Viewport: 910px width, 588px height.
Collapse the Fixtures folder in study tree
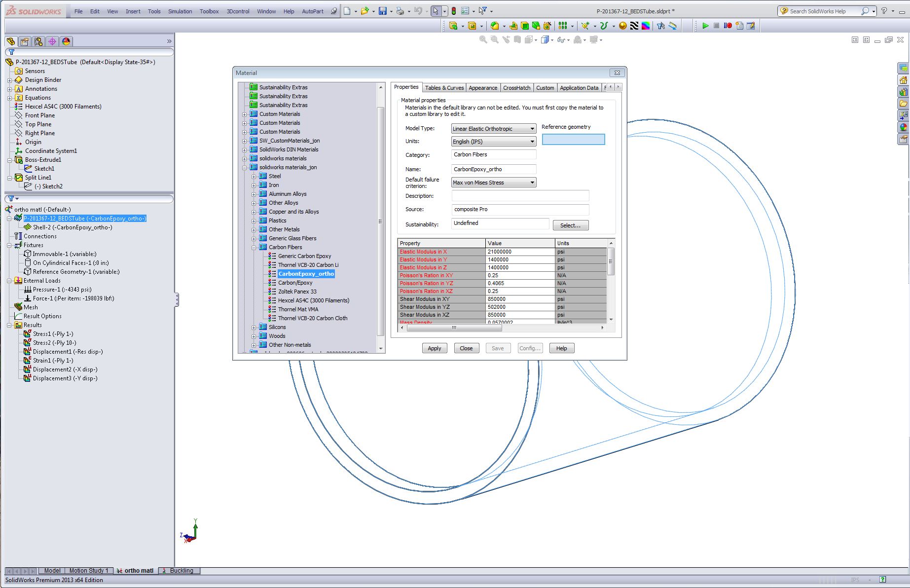coord(9,245)
